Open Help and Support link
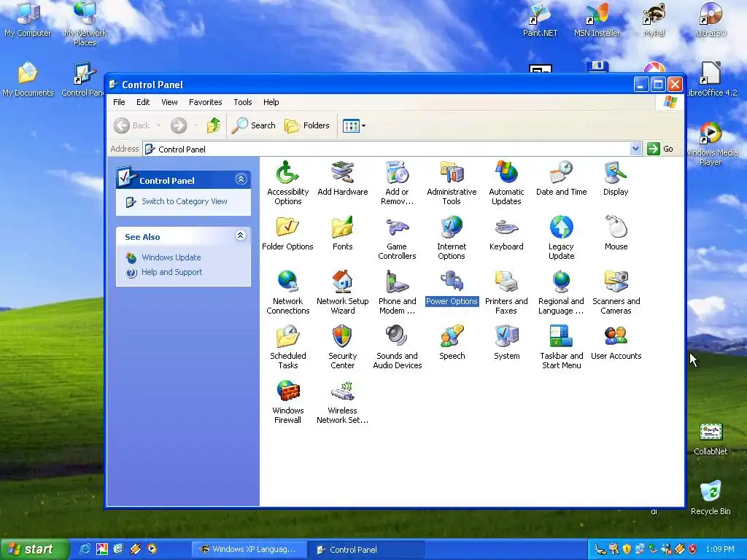 tap(171, 273)
